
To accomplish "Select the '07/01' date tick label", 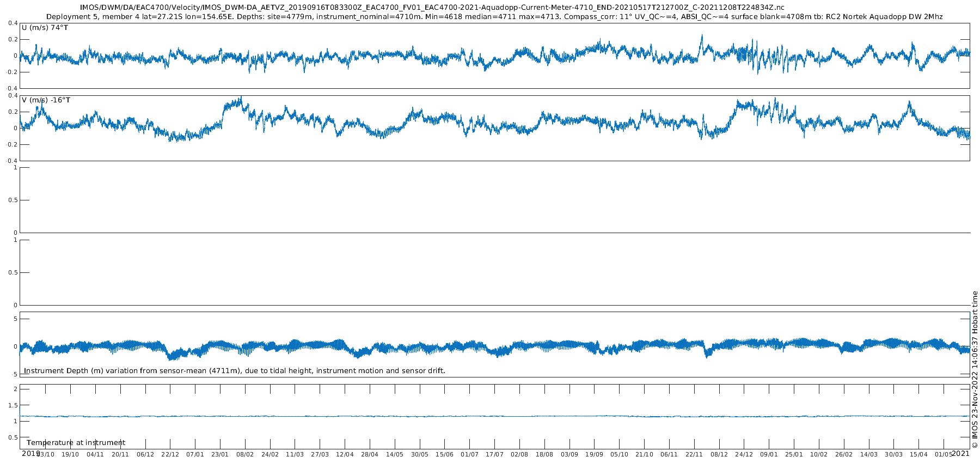I will (195, 454).
